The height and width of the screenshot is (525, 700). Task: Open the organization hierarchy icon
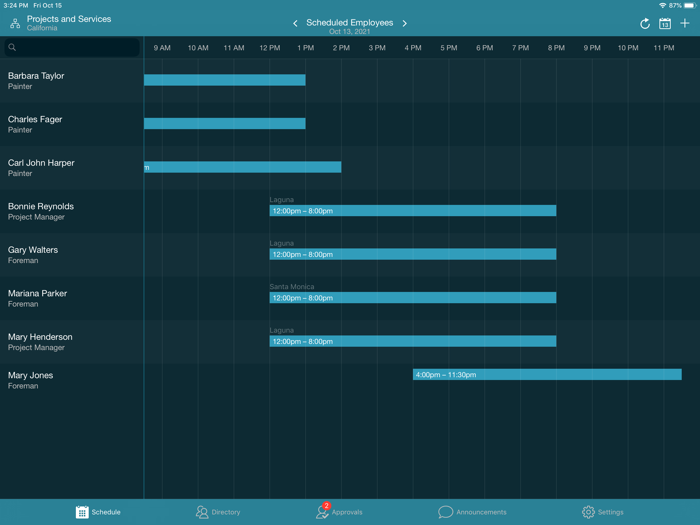pyautogui.click(x=15, y=24)
